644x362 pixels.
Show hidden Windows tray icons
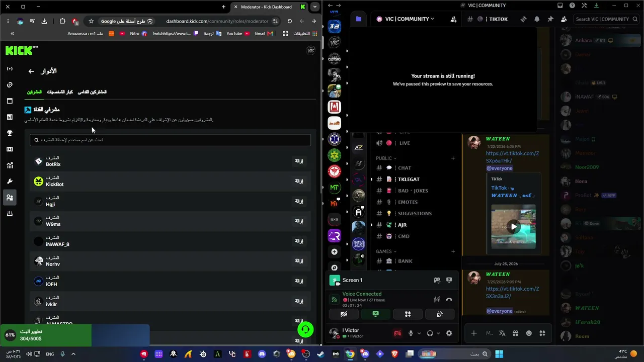[x=73, y=354]
